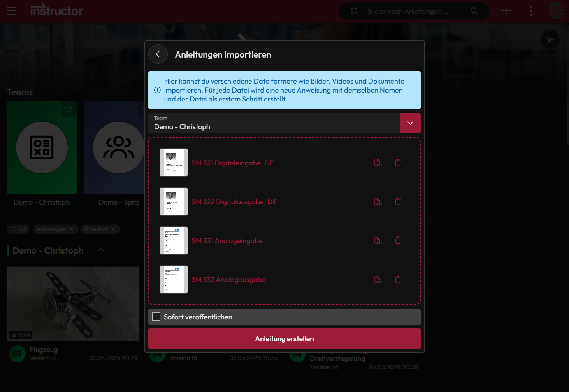Open the filter panel button at top right
Screen dimensions: 569x392
tap(550, 39)
